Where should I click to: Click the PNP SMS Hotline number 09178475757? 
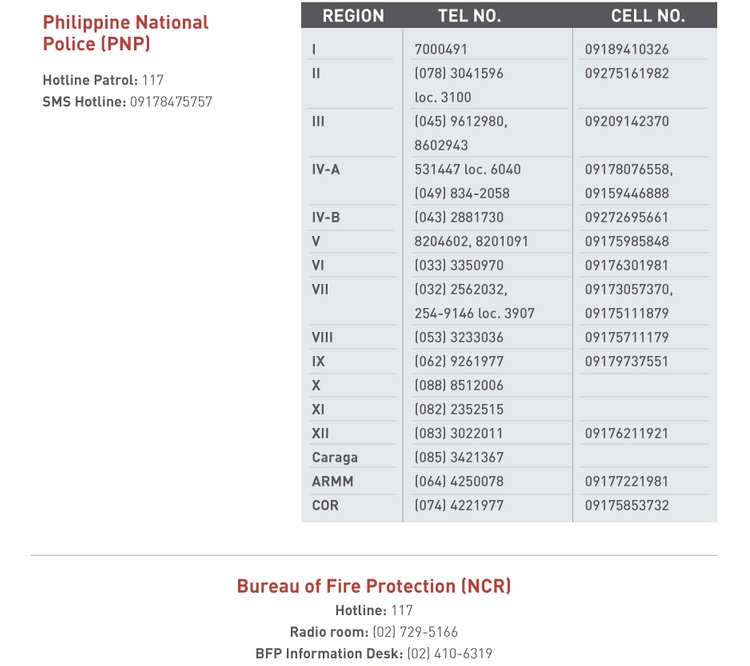[171, 102]
